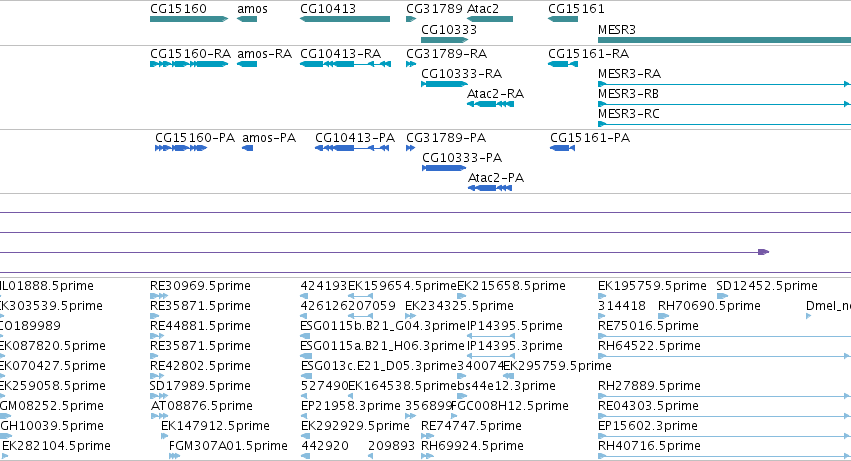Select EST ESG0115a.B21_H06.3prime
The width and height of the screenshot is (851, 461).
point(383,346)
